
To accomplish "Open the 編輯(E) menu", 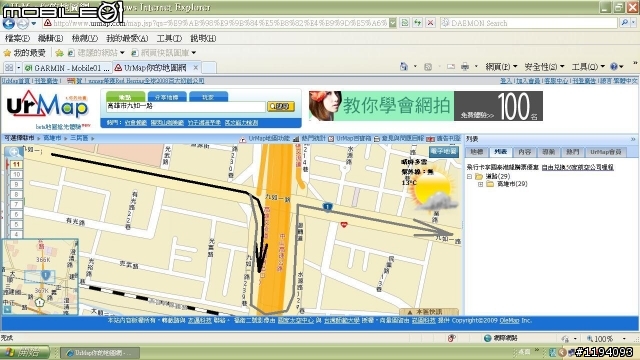I will point(50,38).
